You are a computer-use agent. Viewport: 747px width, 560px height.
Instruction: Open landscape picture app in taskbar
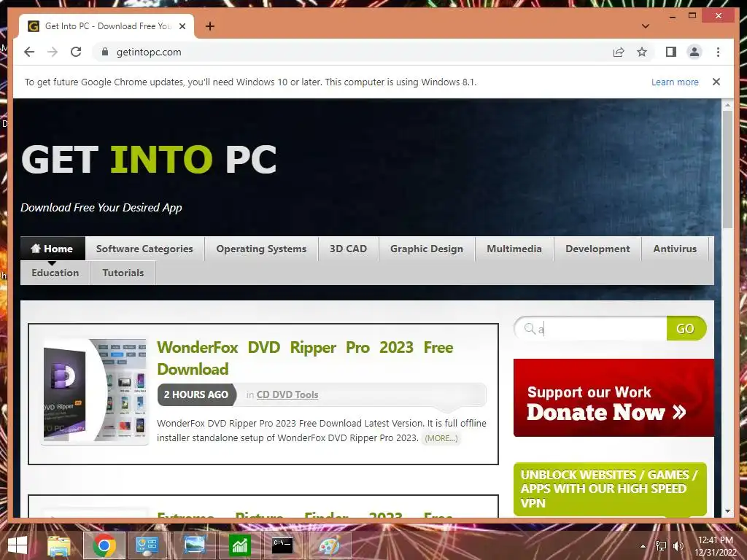pos(195,545)
